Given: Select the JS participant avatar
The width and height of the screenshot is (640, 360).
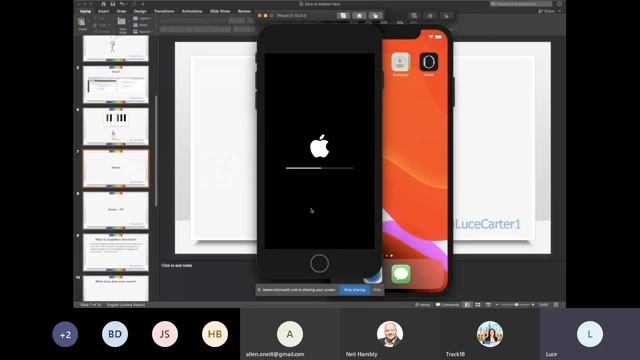Looking at the screenshot, I should [165, 334].
